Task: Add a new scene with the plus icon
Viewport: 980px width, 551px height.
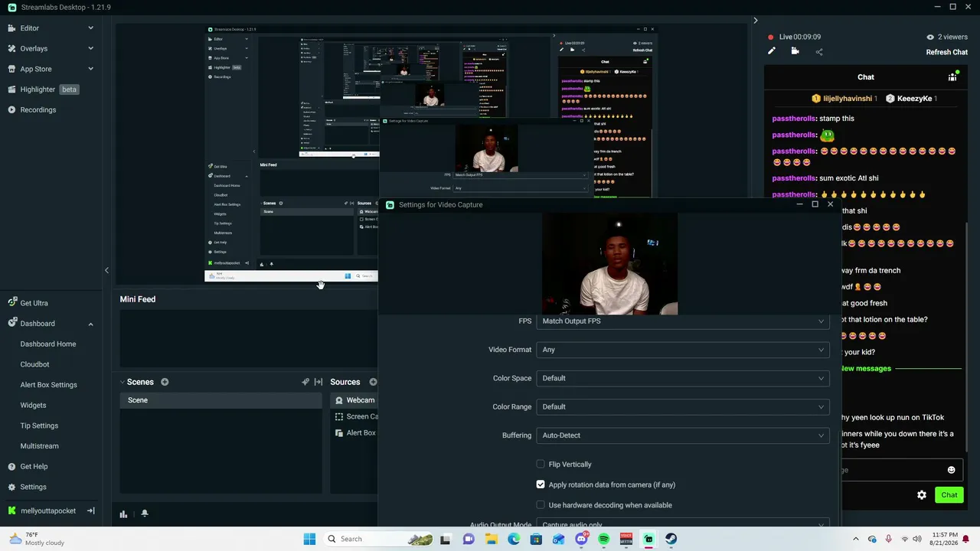Action: pos(165,382)
